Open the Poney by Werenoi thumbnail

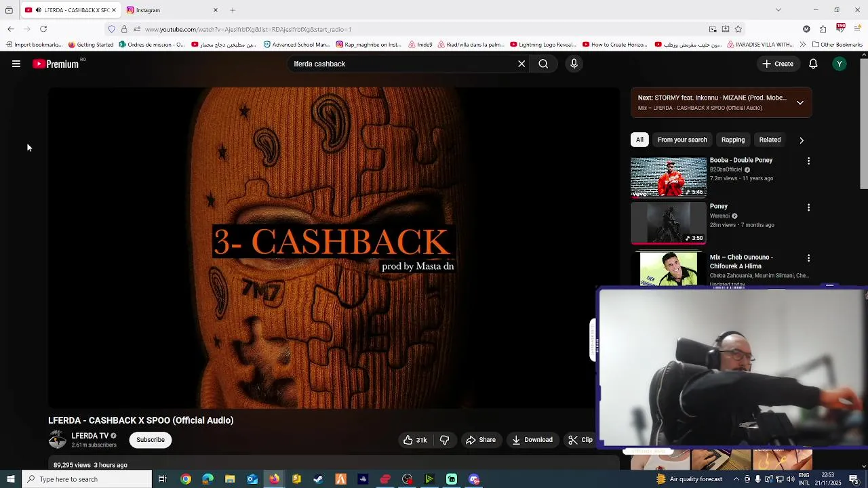point(669,223)
